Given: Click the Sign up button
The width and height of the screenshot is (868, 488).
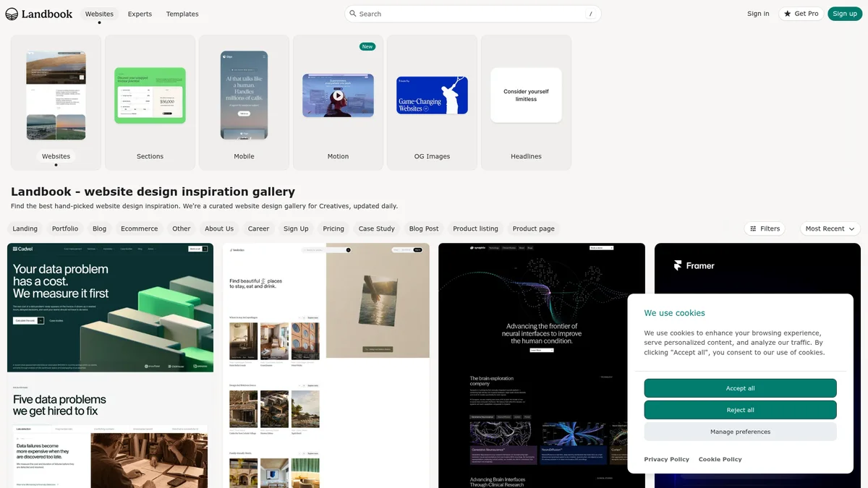Looking at the screenshot, I should pyautogui.click(x=844, y=14).
